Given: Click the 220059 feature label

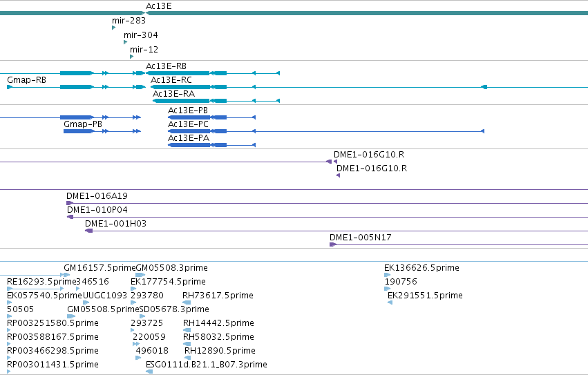Looking at the screenshot, I should (149, 337).
